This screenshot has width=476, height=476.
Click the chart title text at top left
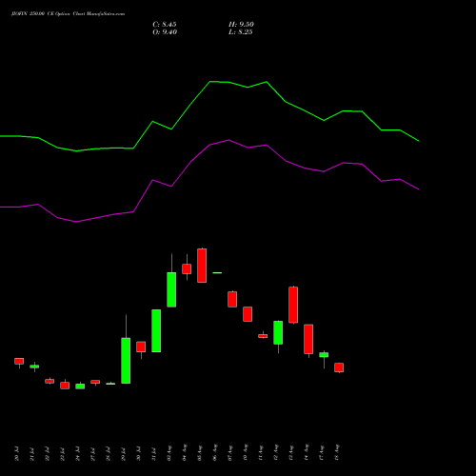pos(68,14)
